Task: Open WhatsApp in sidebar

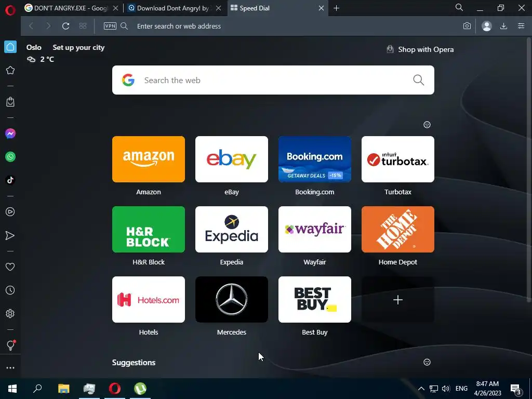Action: pyautogui.click(x=10, y=157)
